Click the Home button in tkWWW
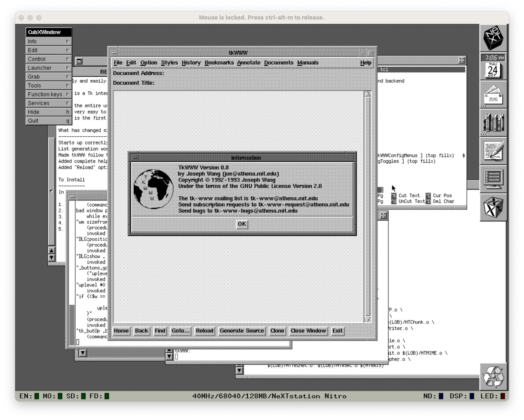Screen dimensions: 524x420 pyautogui.click(x=121, y=331)
